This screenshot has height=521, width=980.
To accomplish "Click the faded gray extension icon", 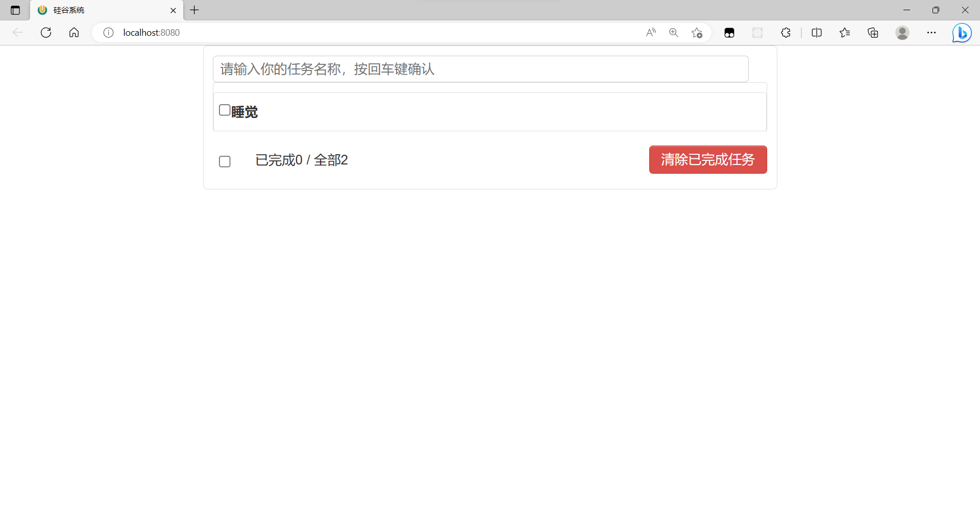I will click(757, 33).
